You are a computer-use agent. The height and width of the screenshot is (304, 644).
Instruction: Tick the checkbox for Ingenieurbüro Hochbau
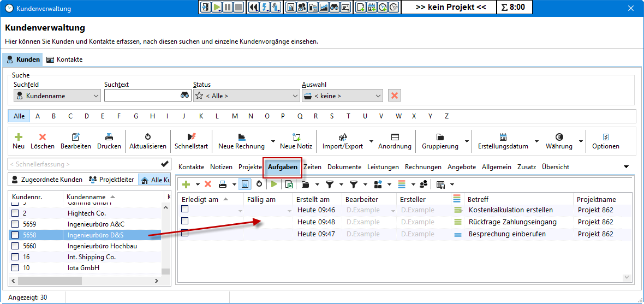[15, 246]
